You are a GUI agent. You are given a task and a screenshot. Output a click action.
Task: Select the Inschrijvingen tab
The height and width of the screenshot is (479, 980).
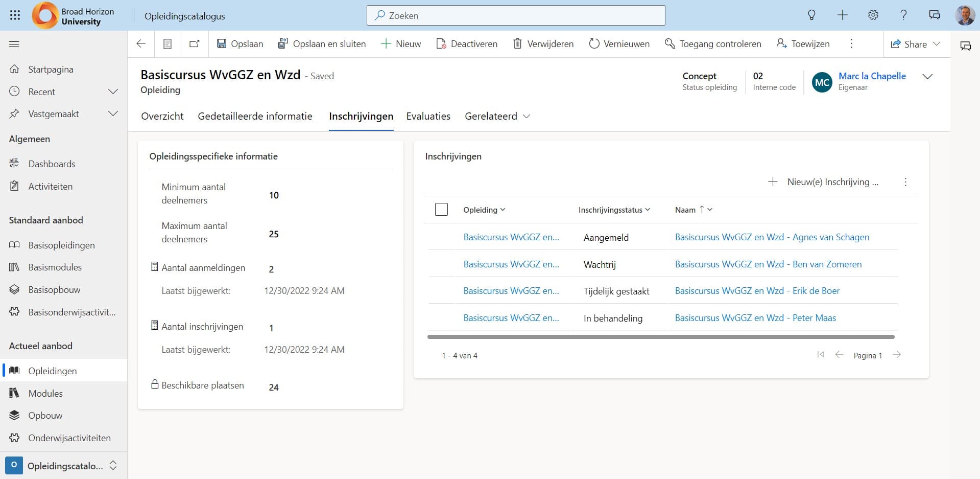pyautogui.click(x=361, y=116)
